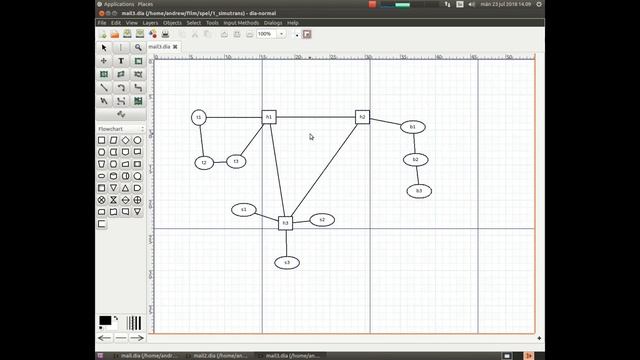Click the clock date in top panel
640x360 pixels.
click(x=505, y=4)
